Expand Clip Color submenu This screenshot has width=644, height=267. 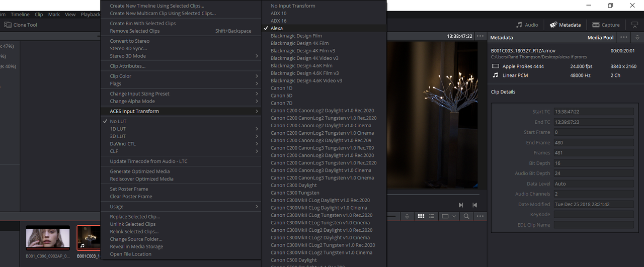(x=181, y=76)
